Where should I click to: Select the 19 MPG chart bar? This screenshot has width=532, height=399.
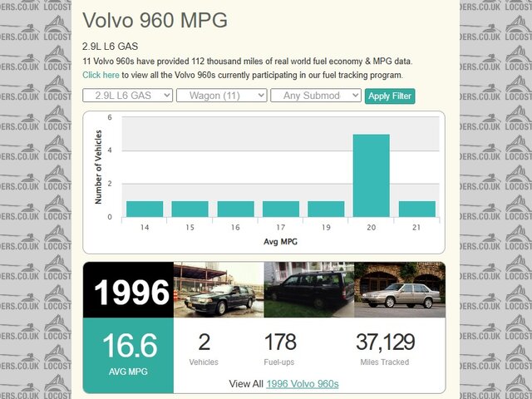[x=326, y=209]
